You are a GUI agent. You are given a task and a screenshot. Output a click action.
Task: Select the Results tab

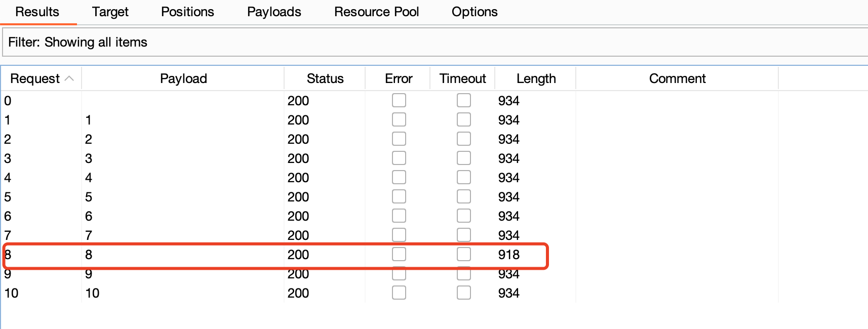tap(37, 12)
